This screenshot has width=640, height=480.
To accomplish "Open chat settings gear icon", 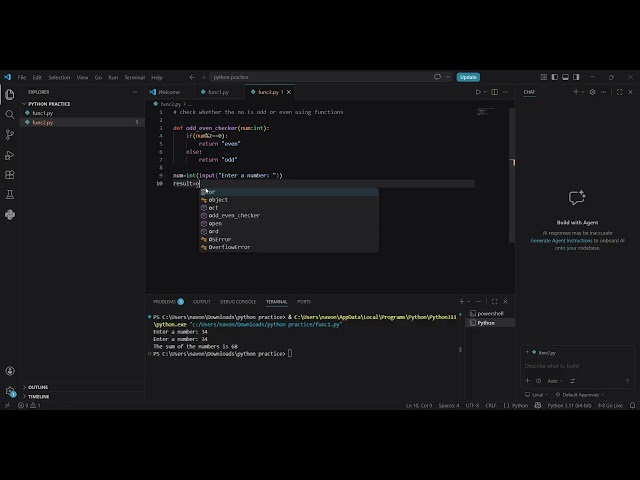I will 593,92.
